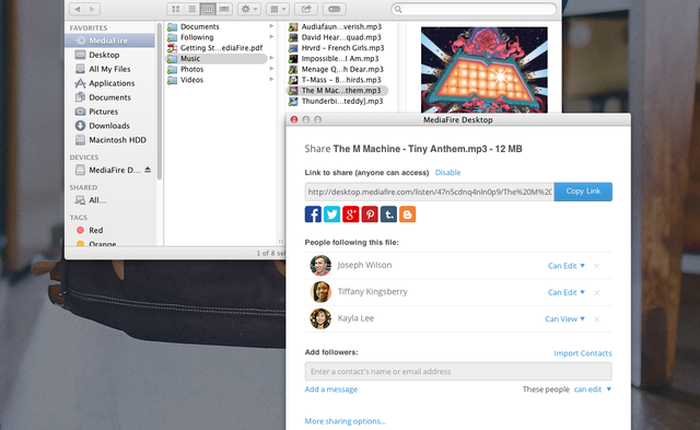Share the link on Blogger
Viewport: 700px width, 430px height.
407,214
